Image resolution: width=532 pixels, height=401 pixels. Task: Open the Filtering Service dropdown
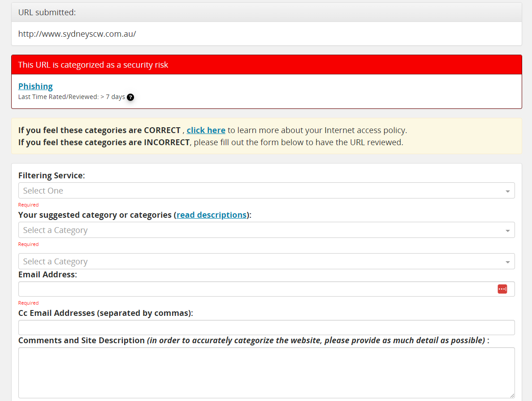click(266, 190)
